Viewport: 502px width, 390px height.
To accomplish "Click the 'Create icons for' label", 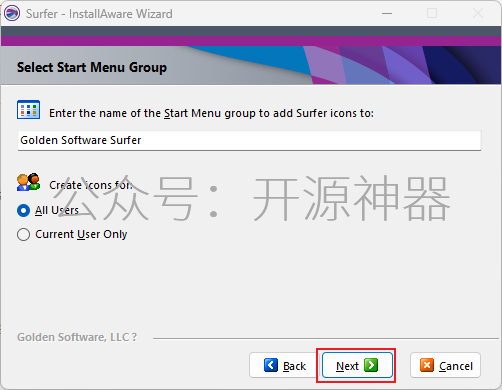I will click(x=91, y=185).
